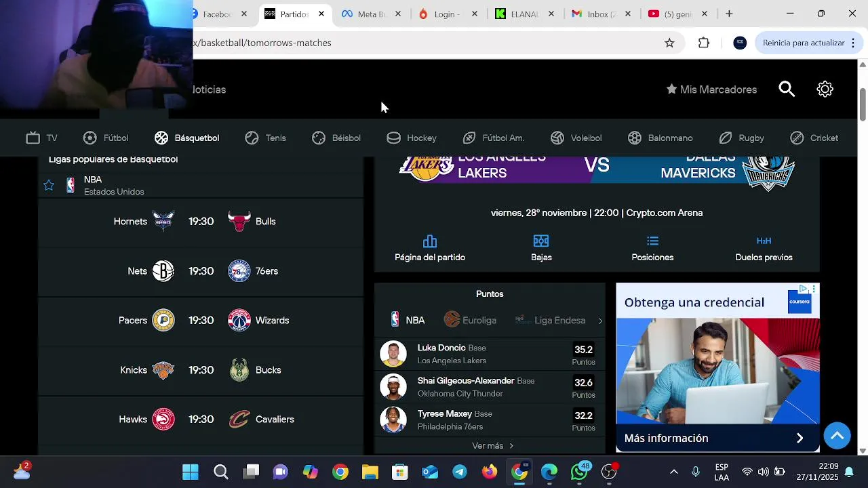
Task: Switch to the Facebook browser tab
Action: pyautogui.click(x=218, y=14)
